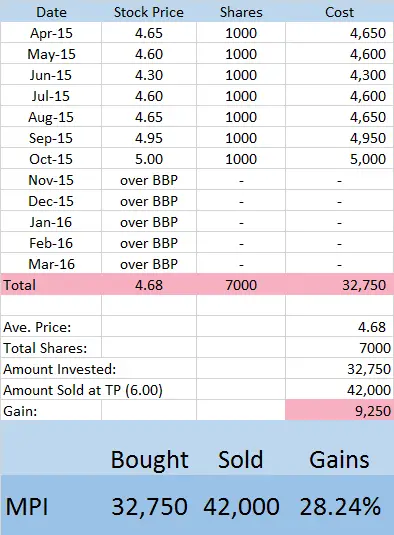Select the Date column header
The height and width of the screenshot is (535, 394).
(51, 12)
